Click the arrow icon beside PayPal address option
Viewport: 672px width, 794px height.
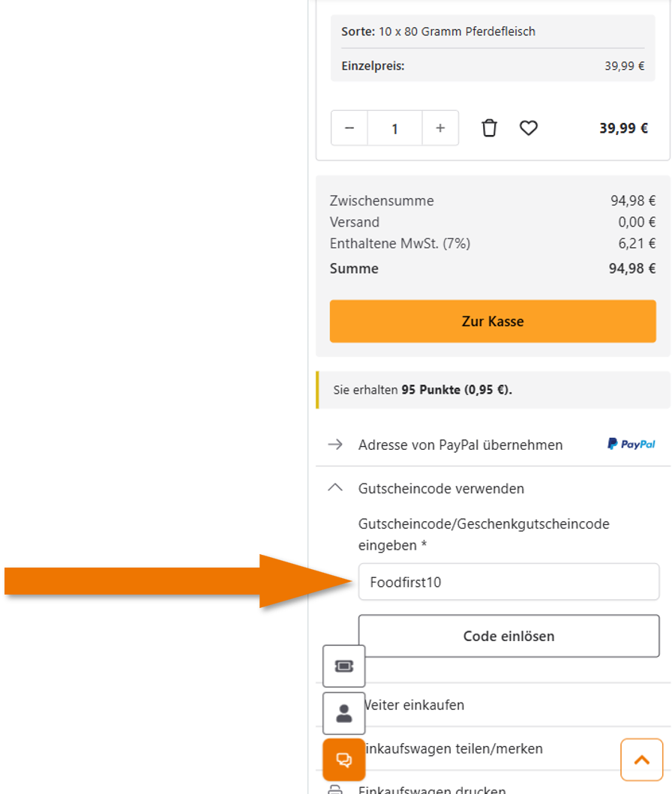tap(336, 445)
